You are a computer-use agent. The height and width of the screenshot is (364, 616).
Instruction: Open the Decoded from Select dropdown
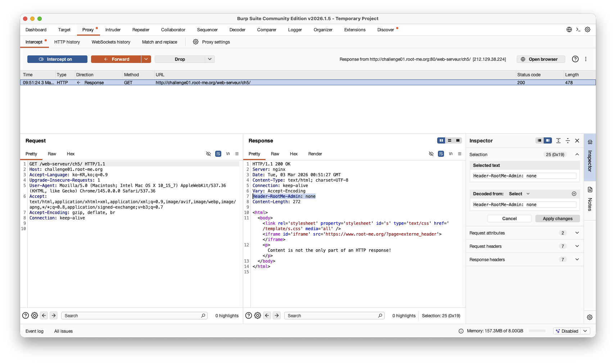tap(519, 194)
